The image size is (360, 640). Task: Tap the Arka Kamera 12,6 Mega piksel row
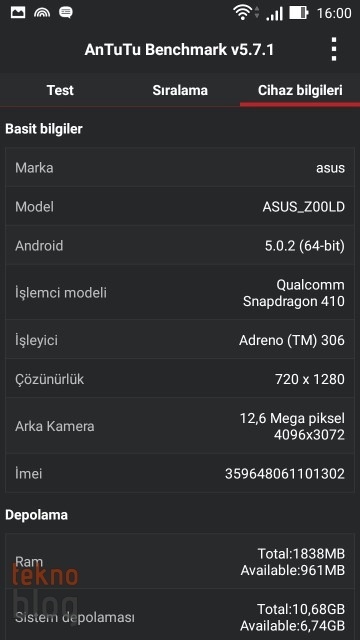point(180,426)
